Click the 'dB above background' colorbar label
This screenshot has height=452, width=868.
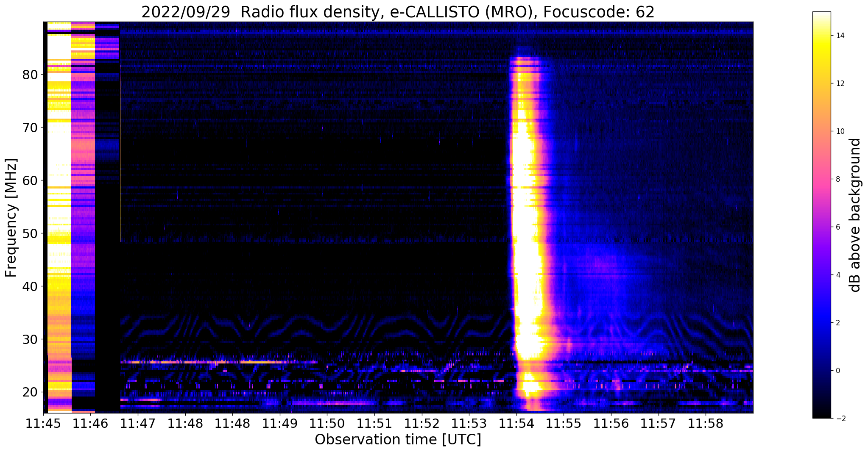tap(855, 215)
